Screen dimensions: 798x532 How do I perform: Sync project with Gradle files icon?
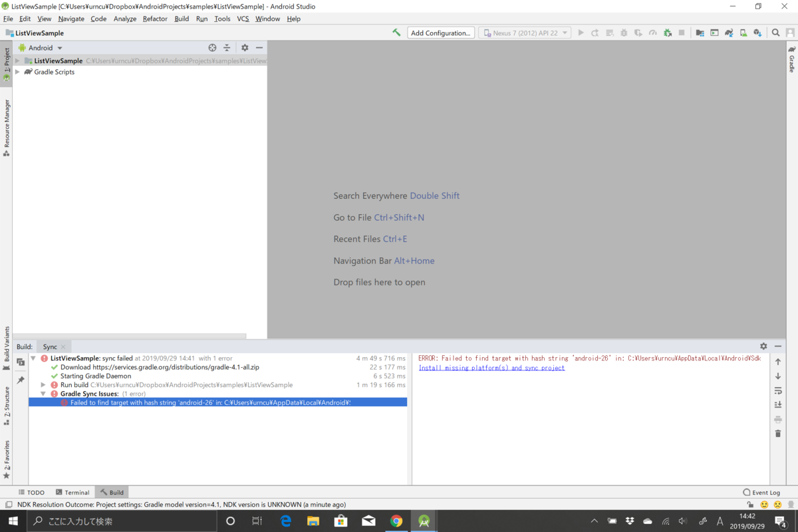pos(729,33)
